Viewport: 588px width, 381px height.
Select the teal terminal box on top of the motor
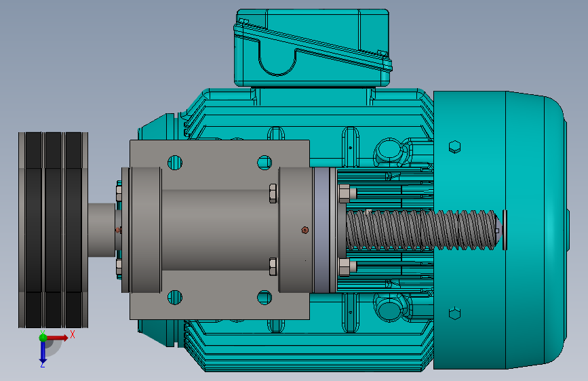pyautogui.click(x=313, y=47)
